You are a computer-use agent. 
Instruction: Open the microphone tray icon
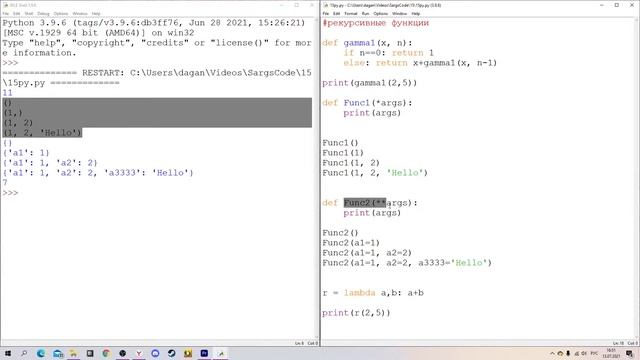568,353
